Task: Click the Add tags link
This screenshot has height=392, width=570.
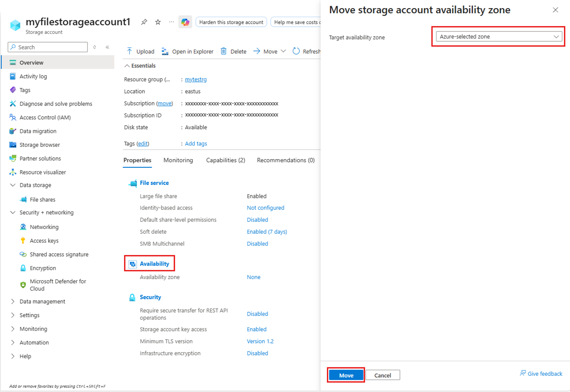Action: (196, 143)
